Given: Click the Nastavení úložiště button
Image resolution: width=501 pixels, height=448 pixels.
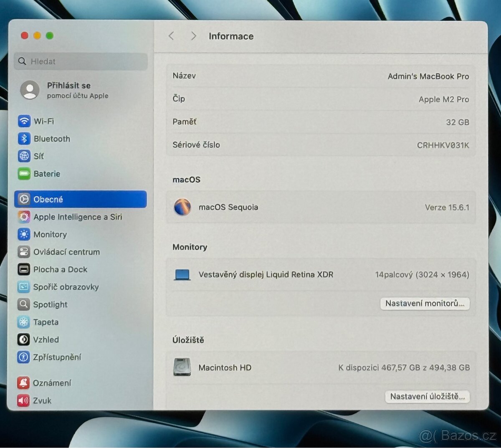Looking at the screenshot, I should click(427, 396).
